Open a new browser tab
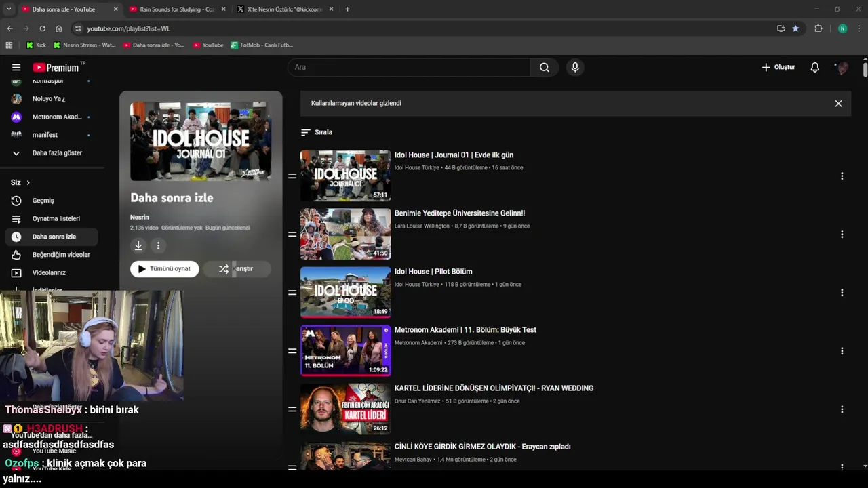 point(347,9)
